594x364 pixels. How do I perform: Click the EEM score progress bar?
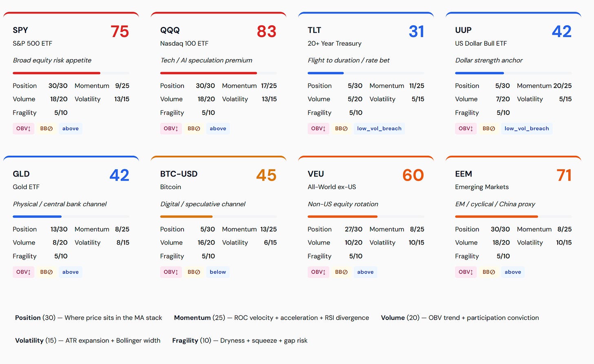pyautogui.click(x=514, y=216)
